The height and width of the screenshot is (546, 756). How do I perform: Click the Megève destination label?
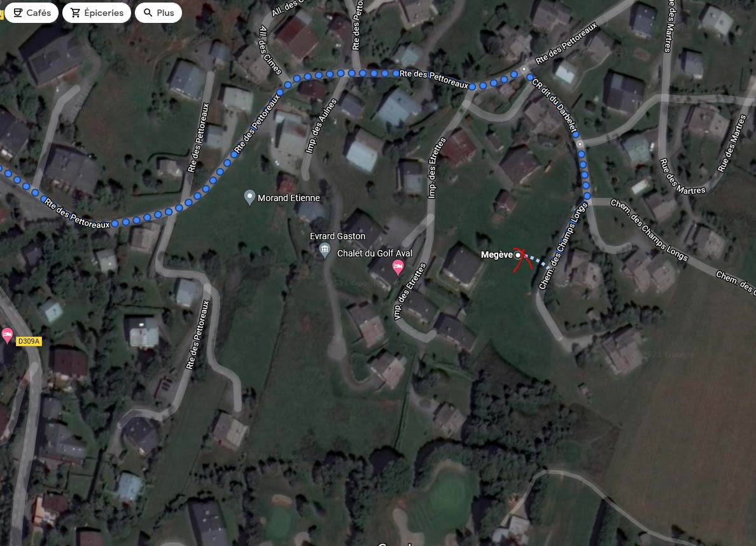496,255
